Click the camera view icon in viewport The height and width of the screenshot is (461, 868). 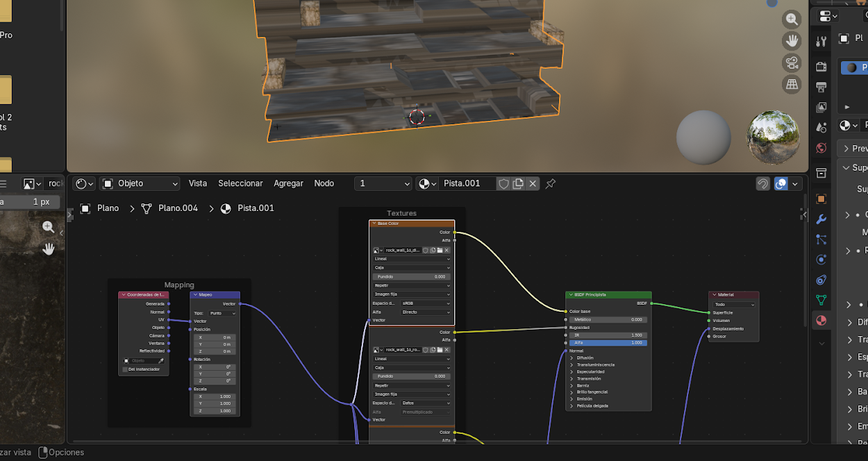(792, 63)
